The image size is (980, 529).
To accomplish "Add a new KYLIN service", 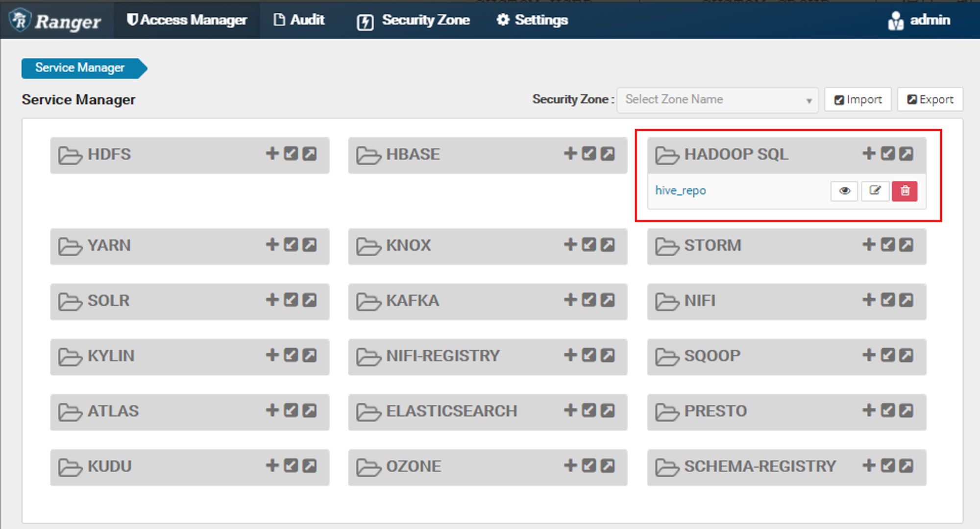I will [x=272, y=355].
